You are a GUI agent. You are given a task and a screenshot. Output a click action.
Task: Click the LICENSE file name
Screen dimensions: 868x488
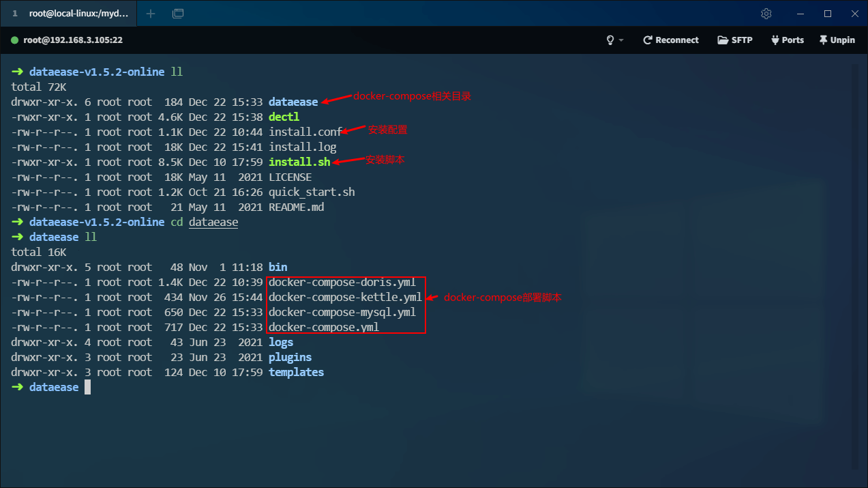(x=290, y=177)
